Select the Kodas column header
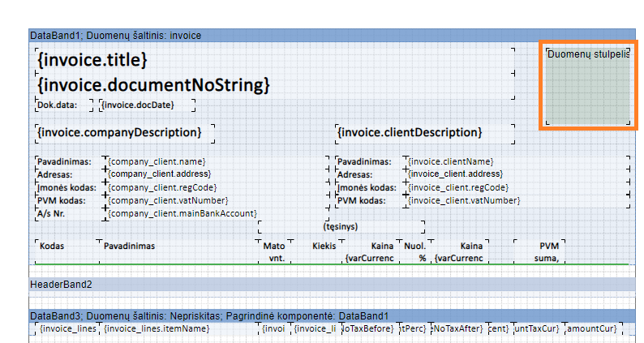The width and height of the screenshot is (644, 343). click(53, 245)
